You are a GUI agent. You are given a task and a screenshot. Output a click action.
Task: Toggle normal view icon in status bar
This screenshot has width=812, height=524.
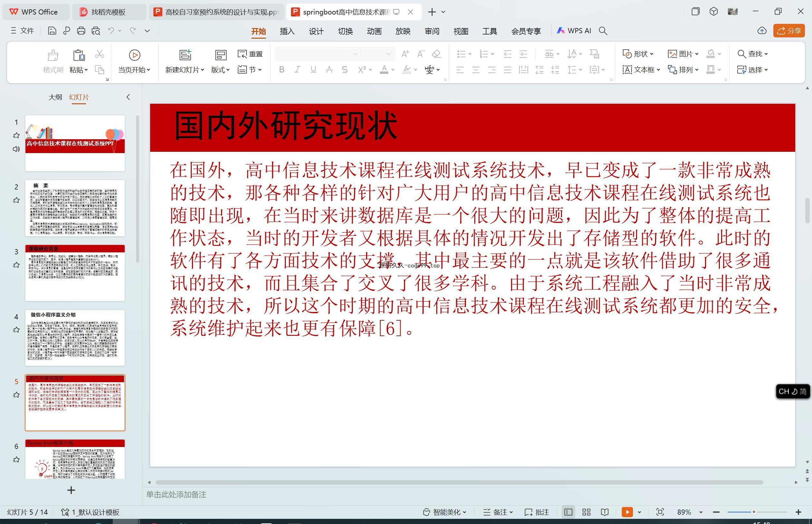pyautogui.click(x=568, y=512)
